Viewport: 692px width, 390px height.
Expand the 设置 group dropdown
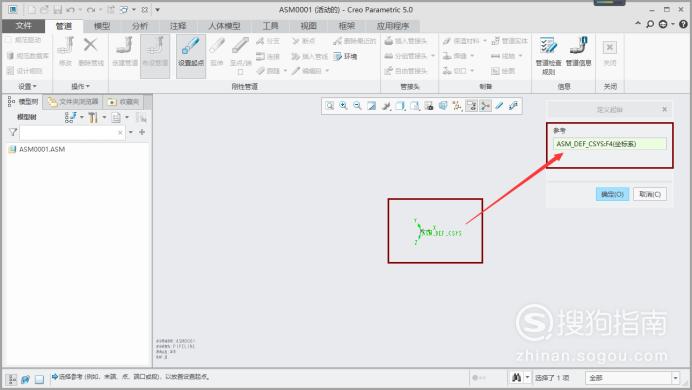click(27, 86)
